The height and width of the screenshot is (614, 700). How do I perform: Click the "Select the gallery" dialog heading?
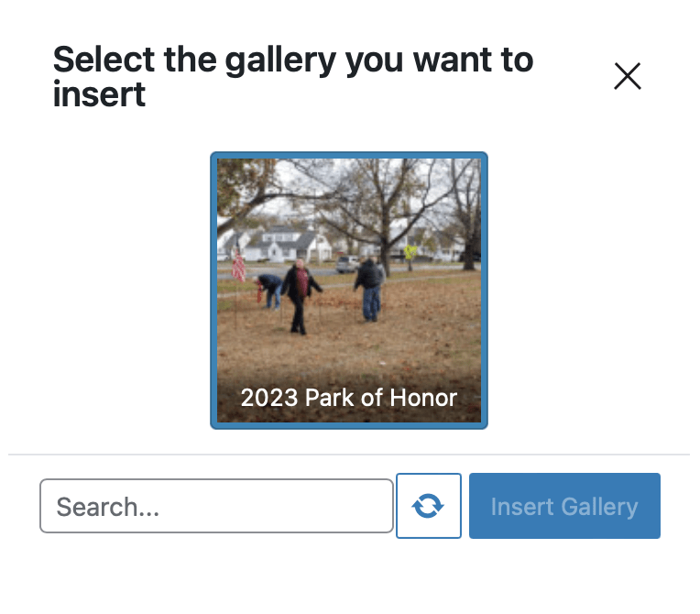292,77
